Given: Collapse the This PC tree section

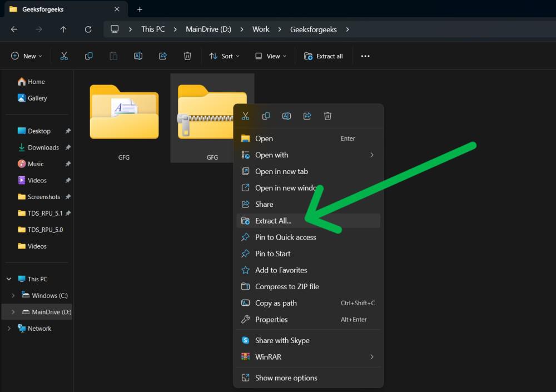Looking at the screenshot, I should 8,279.
